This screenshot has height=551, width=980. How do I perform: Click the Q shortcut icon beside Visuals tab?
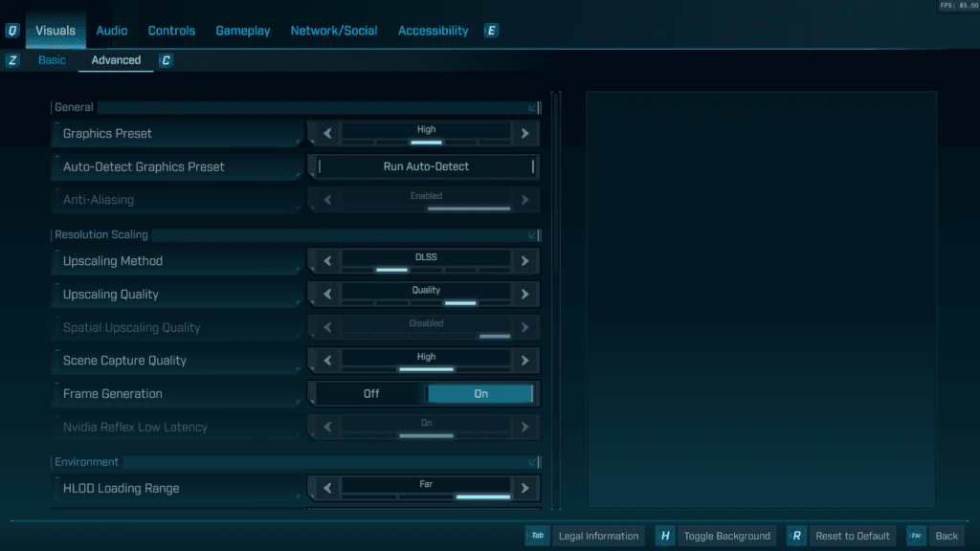[11, 30]
